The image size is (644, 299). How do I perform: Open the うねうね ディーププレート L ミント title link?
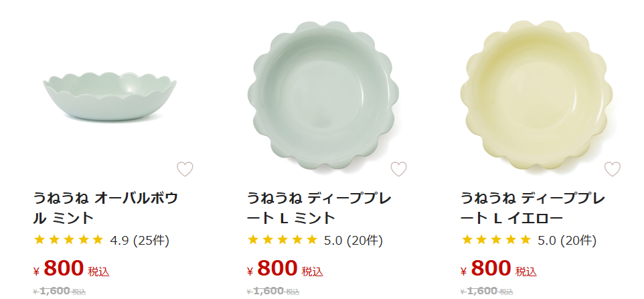point(319,208)
